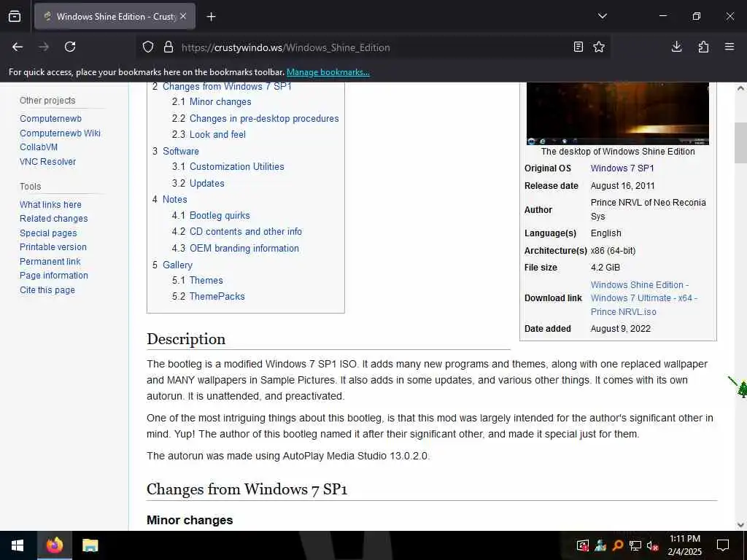Screen dimensions: 747x560
Task: Open the Extensions puzzle icon
Action: [x=703, y=47]
